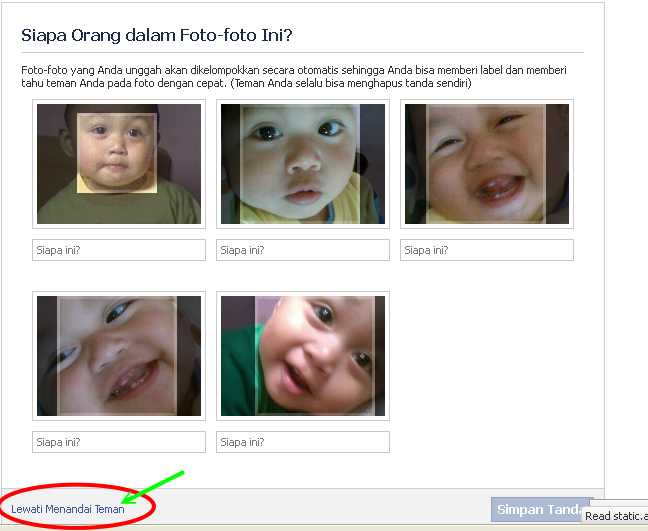The image size is (648, 531).
Task: Focus 'Siapa ini?' field under the bright-green-top baby
Action: (303, 442)
